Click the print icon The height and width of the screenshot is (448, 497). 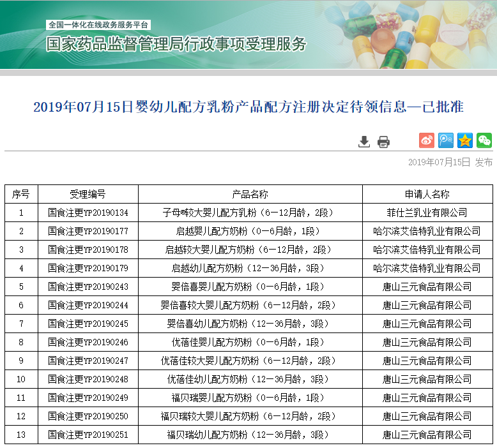(383, 142)
